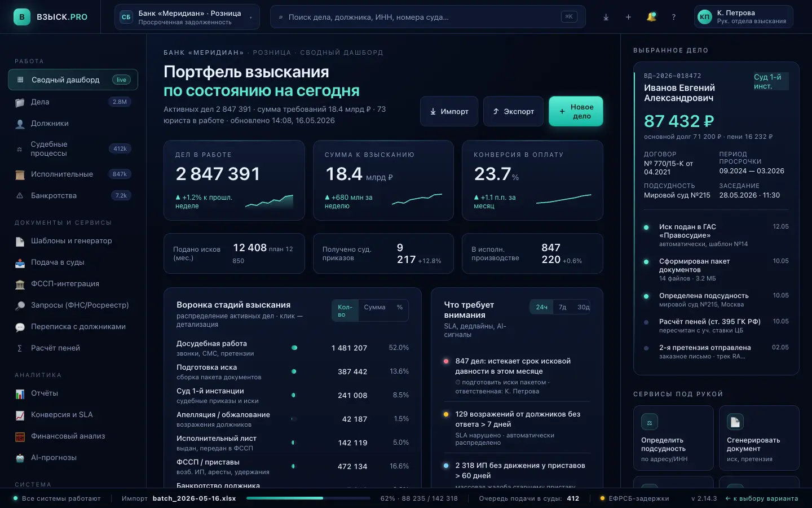The image size is (812, 508).
Task: Click the Новое дело button
Action: [x=576, y=111]
